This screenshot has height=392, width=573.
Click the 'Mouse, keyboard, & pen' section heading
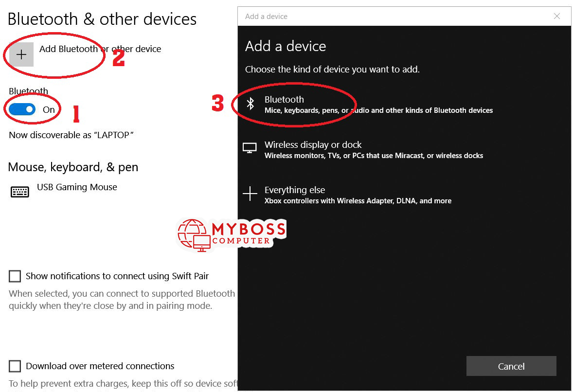[73, 167]
